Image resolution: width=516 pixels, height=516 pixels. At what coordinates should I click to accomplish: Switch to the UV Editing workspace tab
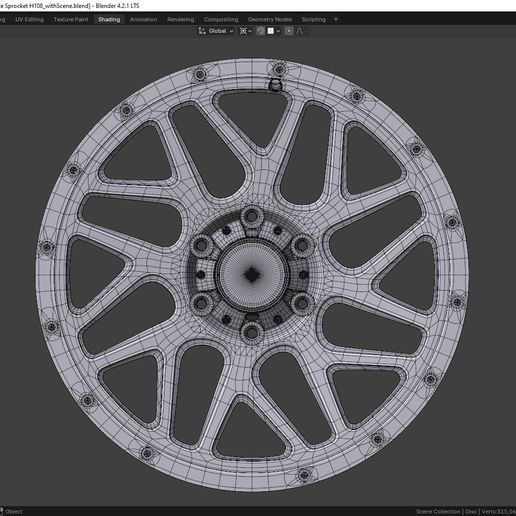(x=29, y=19)
